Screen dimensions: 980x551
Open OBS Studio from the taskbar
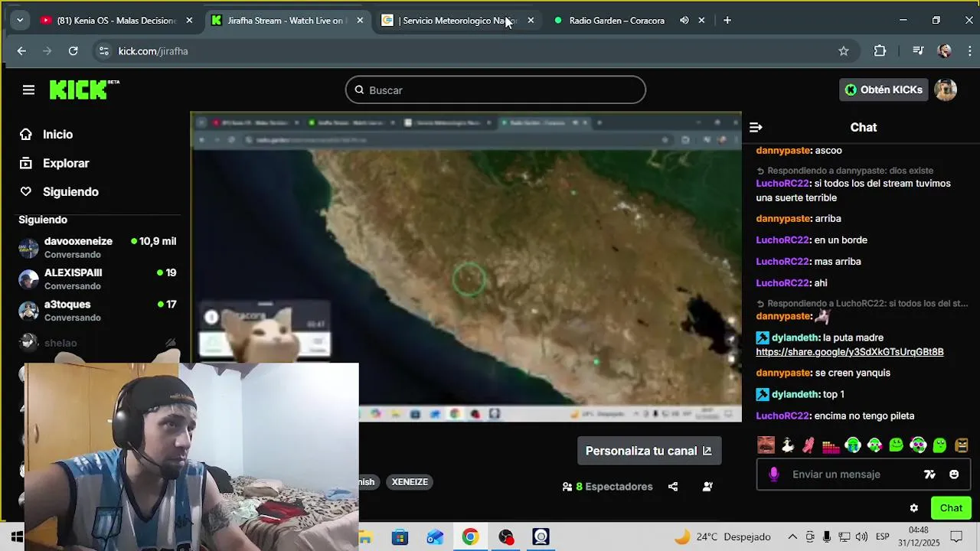tap(505, 537)
